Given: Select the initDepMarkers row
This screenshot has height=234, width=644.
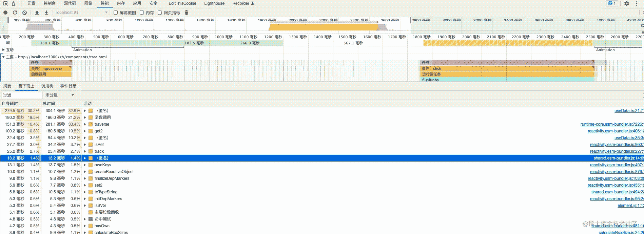Looking at the screenshot, I should [x=322, y=199].
